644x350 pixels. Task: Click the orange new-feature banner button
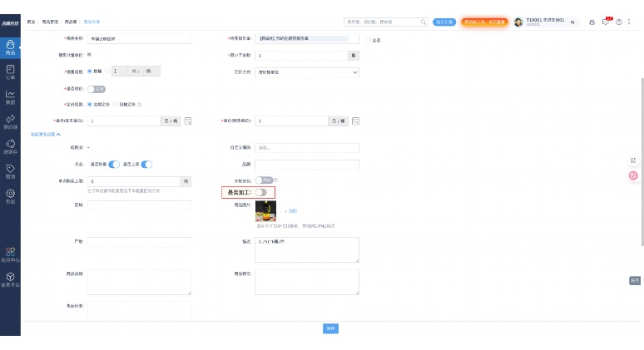point(484,22)
